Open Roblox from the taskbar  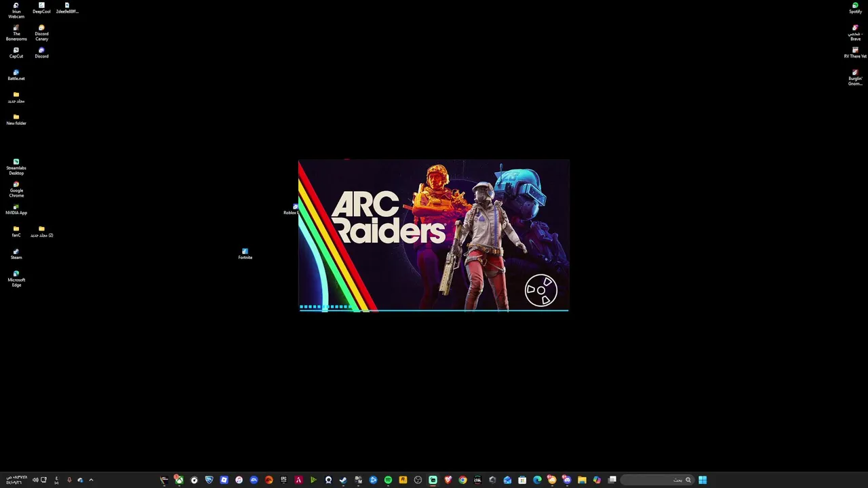224,480
